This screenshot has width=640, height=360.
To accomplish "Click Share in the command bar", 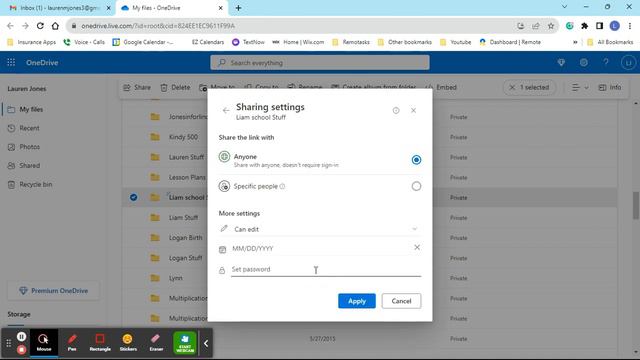I will pyautogui.click(x=137, y=87).
